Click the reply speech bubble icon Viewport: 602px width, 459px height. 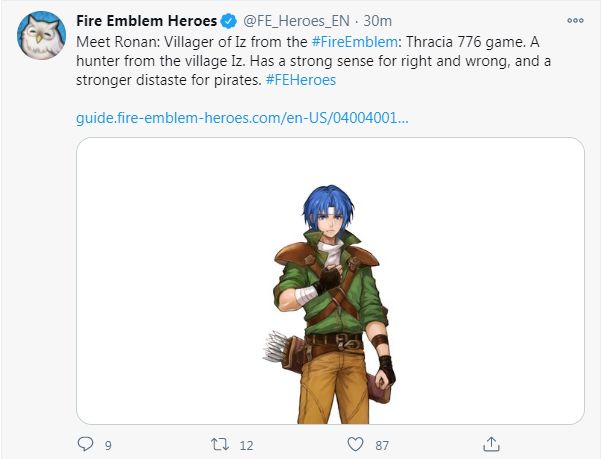[86, 443]
